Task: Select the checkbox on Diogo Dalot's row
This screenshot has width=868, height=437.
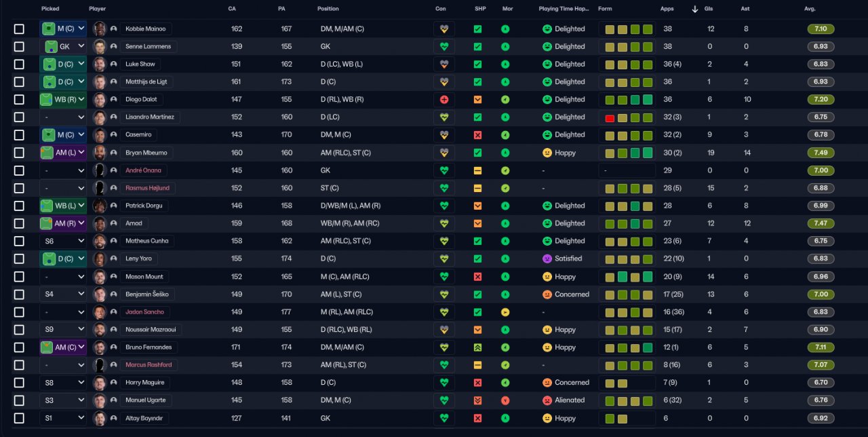Action: [19, 100]
